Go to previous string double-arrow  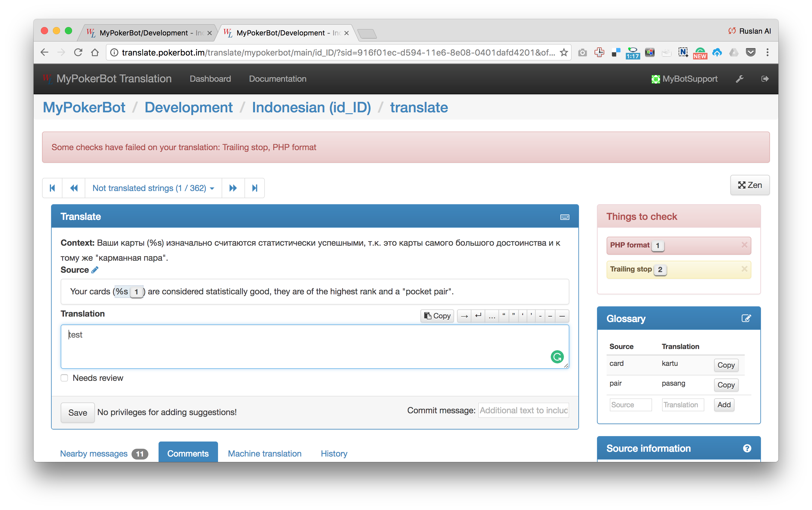[74, 188]
